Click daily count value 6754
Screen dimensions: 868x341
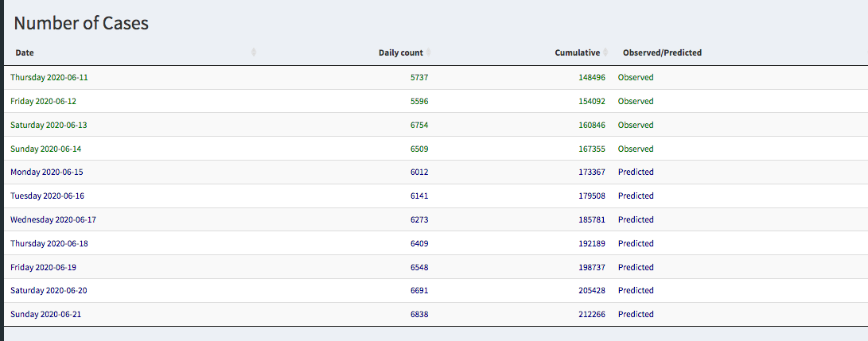point(419,126)
